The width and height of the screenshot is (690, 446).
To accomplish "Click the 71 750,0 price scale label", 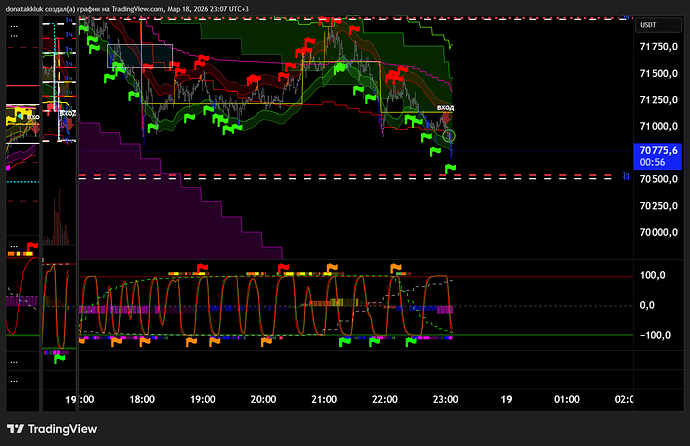I will coord(658,46).
